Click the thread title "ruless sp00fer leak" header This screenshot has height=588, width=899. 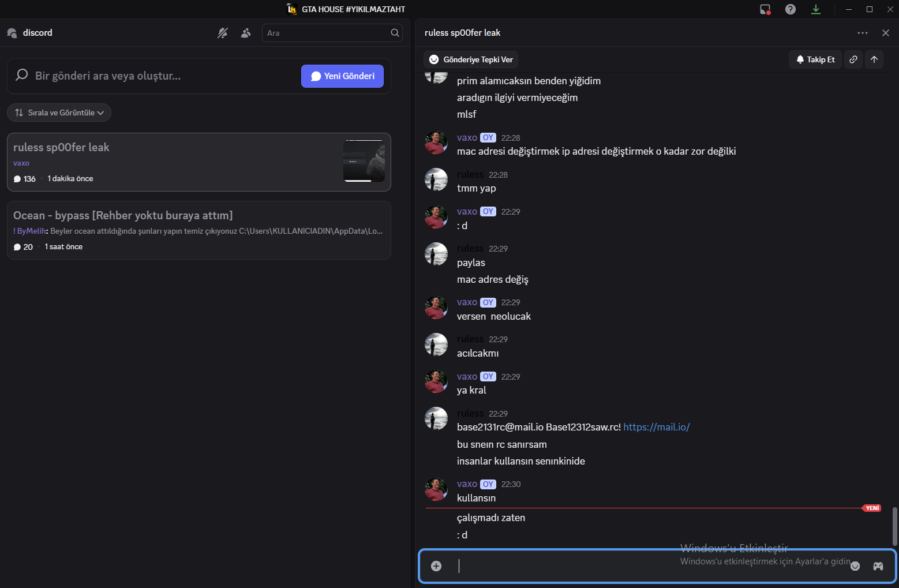(x=462, y=33)
